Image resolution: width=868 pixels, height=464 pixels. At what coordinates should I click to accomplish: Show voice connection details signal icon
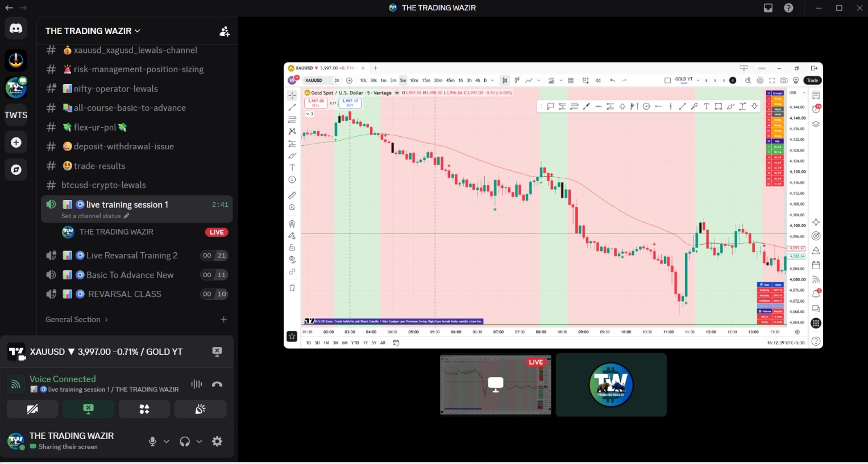pos(16,384)
